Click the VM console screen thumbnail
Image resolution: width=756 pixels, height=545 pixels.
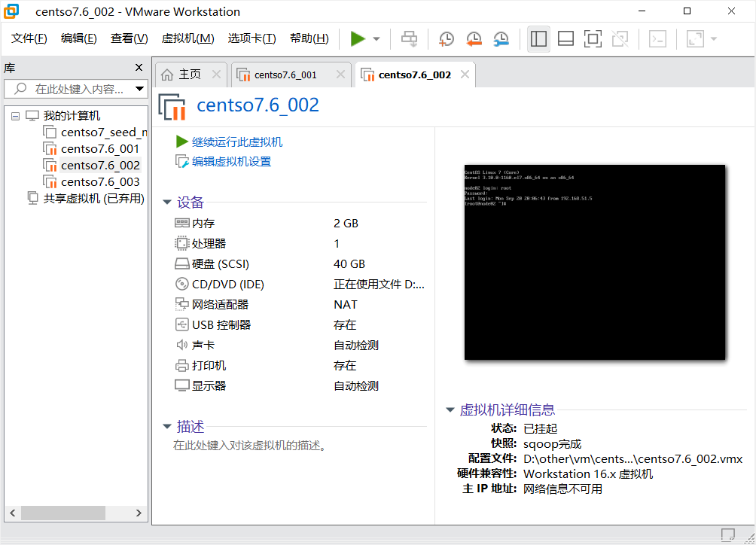pos(594,262)
